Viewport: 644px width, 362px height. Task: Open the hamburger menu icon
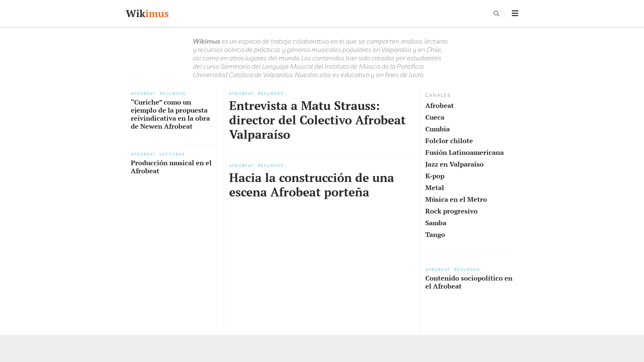pyautogui.click(x=515, y=13)
